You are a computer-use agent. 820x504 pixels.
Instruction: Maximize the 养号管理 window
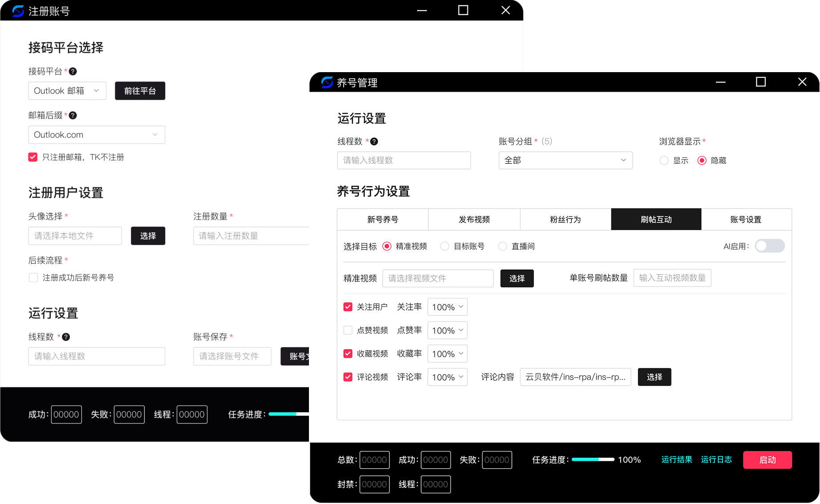point(761,82)
